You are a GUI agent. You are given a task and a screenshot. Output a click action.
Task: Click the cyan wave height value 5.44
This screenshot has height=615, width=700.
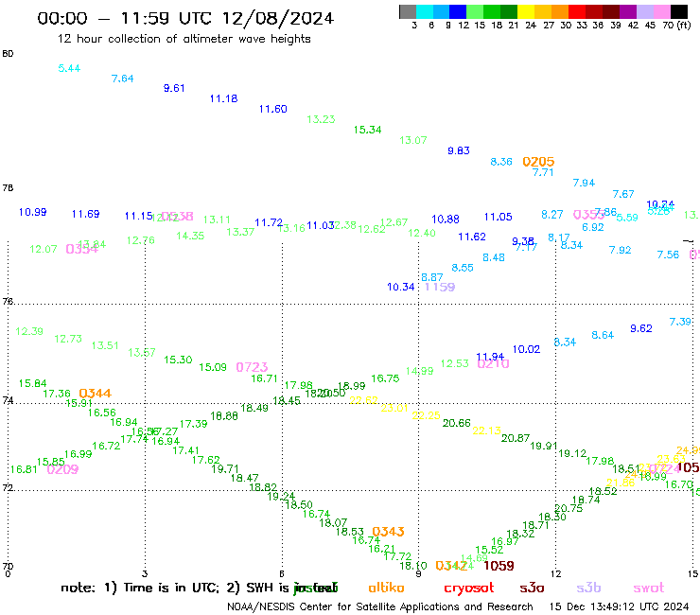69,68
